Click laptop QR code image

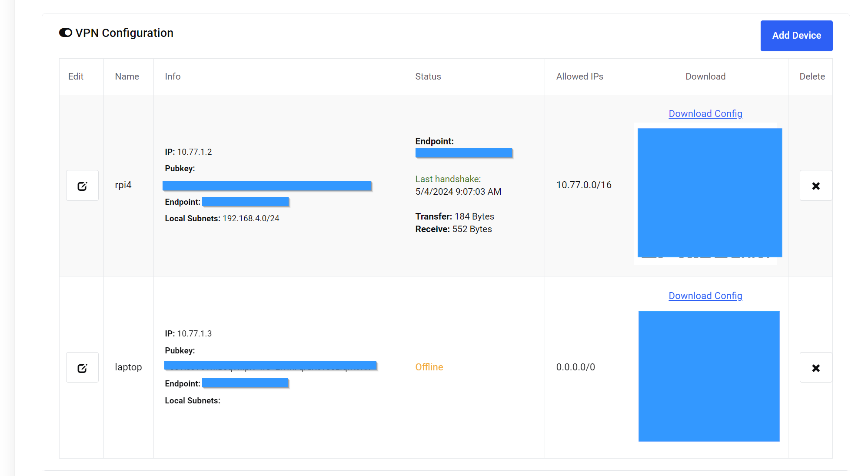tap(708, 376)
